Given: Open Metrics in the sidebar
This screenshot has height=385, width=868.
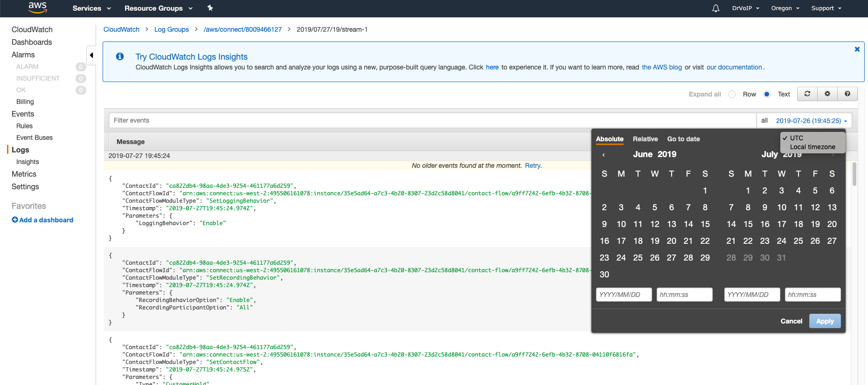Looking at the screenshot, I should (x=24, y=174).
